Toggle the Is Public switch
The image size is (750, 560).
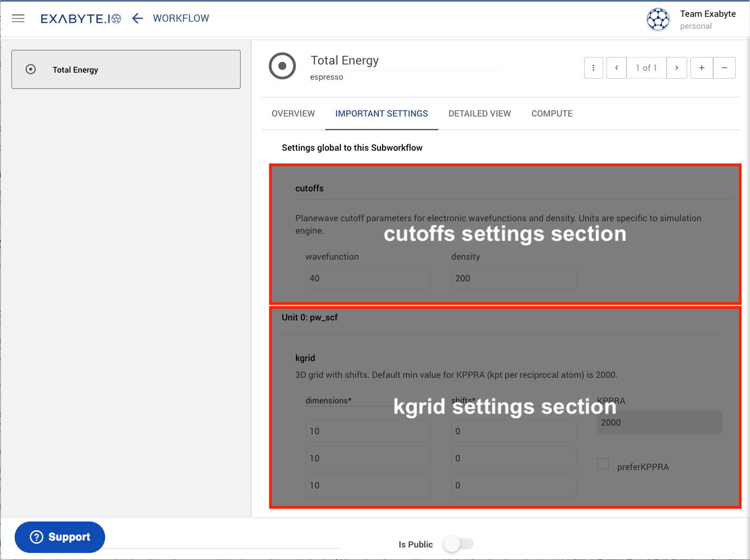[458, 544]
